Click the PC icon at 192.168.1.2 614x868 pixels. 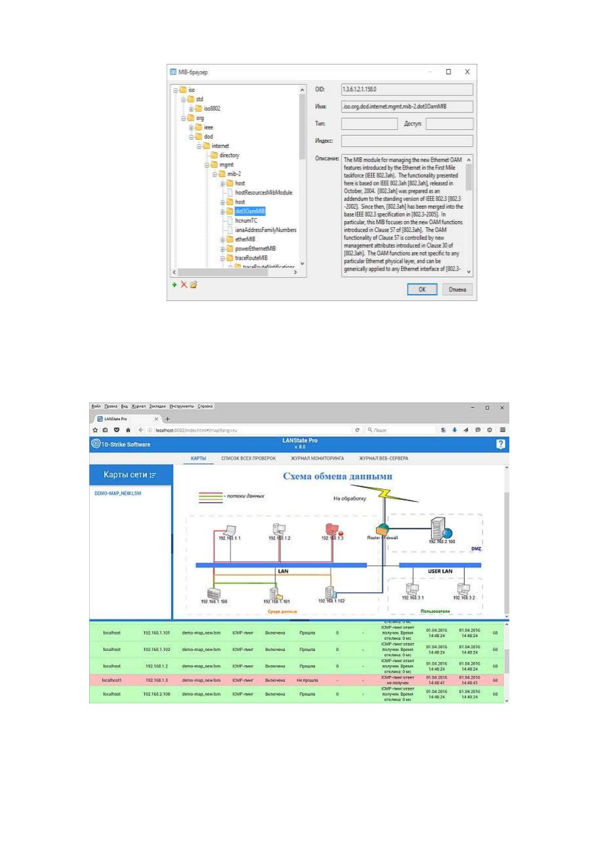[x=279, y=529]
